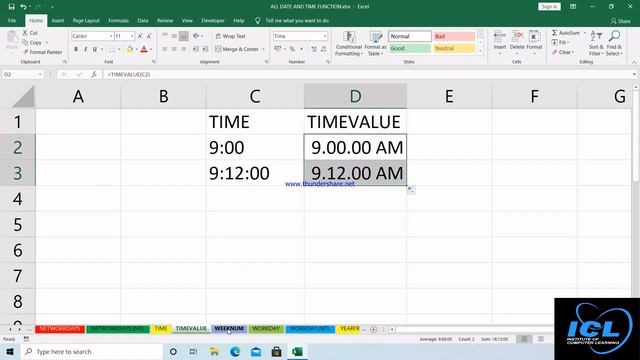Expand the formula bar
Viewport: 640px width, 360px height.
634,75
